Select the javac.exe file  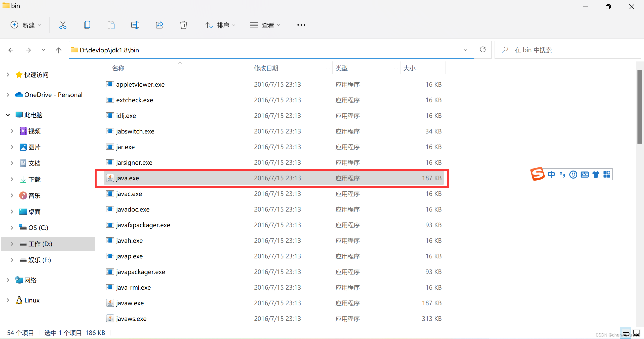(129, 194)
